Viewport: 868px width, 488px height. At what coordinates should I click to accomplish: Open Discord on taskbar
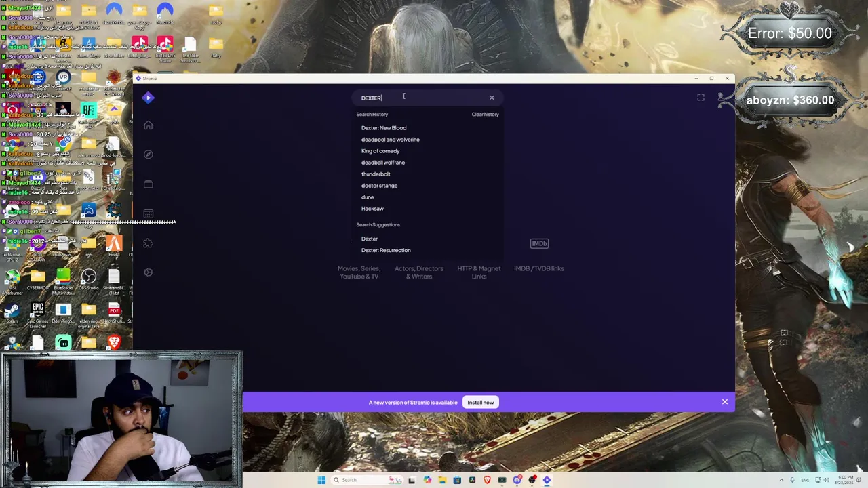click(517, 480)
